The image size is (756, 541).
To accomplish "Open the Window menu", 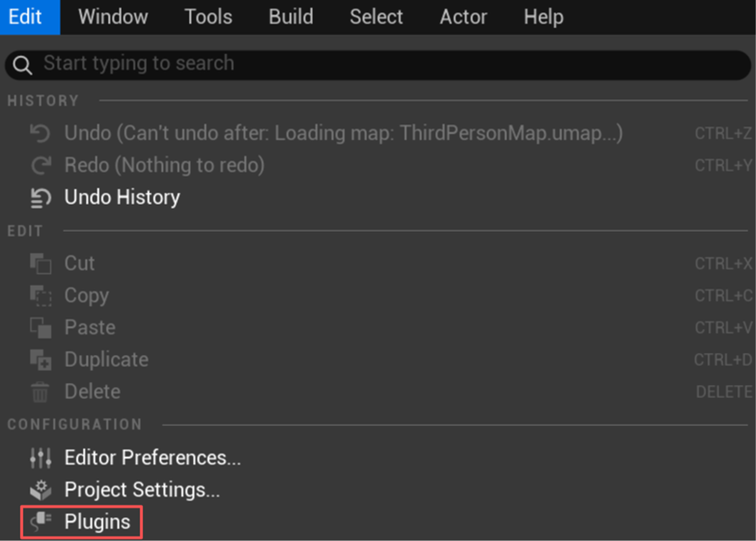I will click(112, 17).
